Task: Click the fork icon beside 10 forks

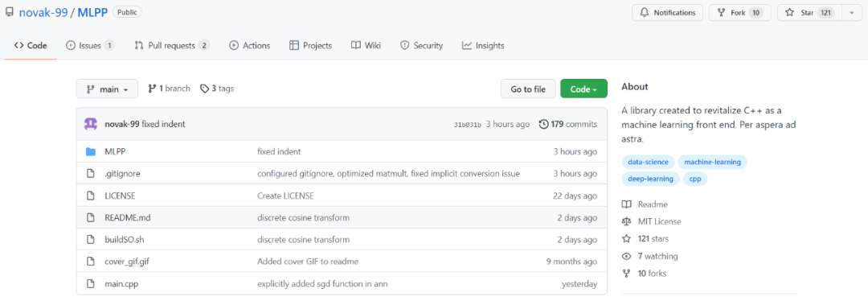Action: [627, 274]
